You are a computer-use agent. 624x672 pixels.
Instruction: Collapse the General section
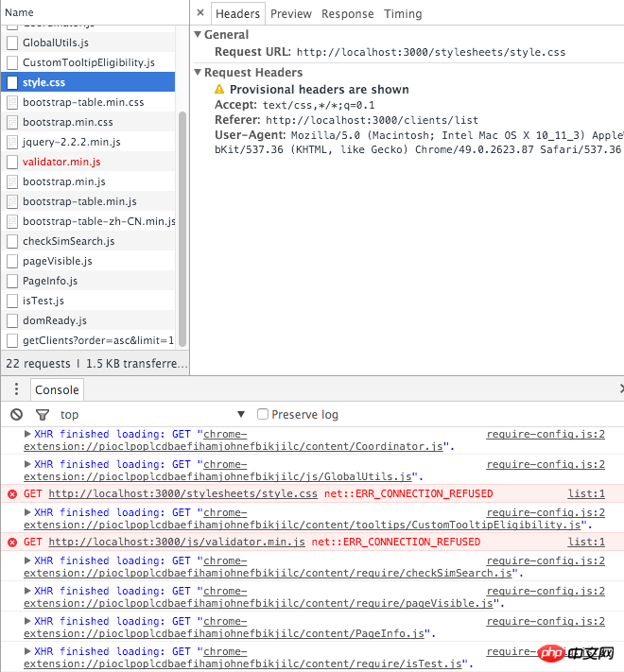(x=198, y=35)
